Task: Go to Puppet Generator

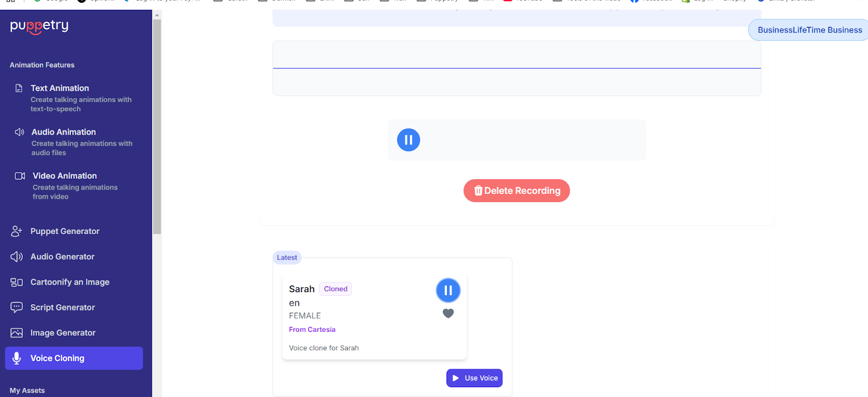Action: tap(74, 231)
